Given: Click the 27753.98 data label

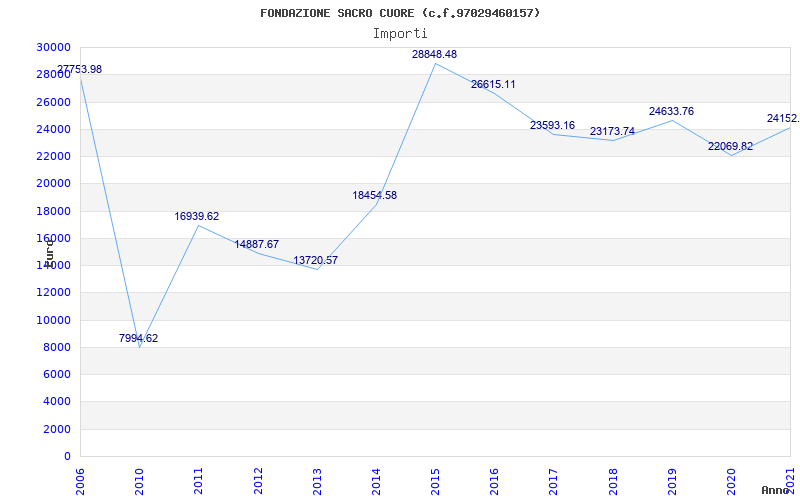Looking at the screenshot, I should click(x=79, y=69).
